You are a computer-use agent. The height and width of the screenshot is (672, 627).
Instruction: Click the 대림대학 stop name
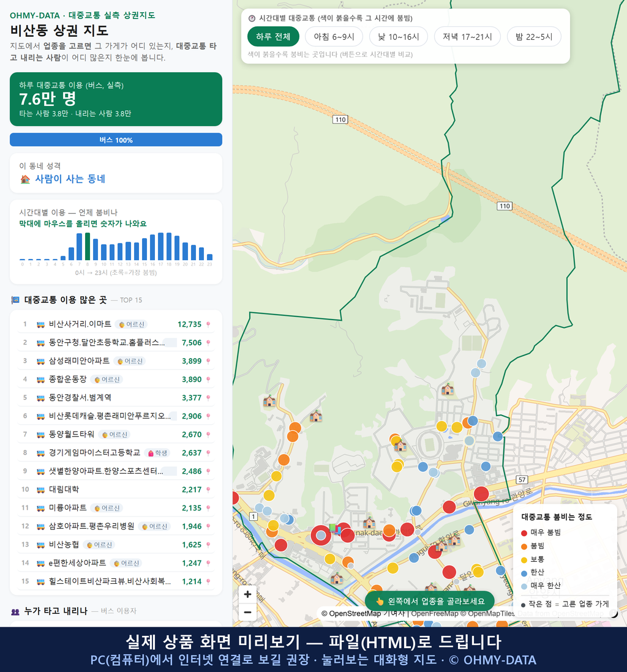[64, 490]
